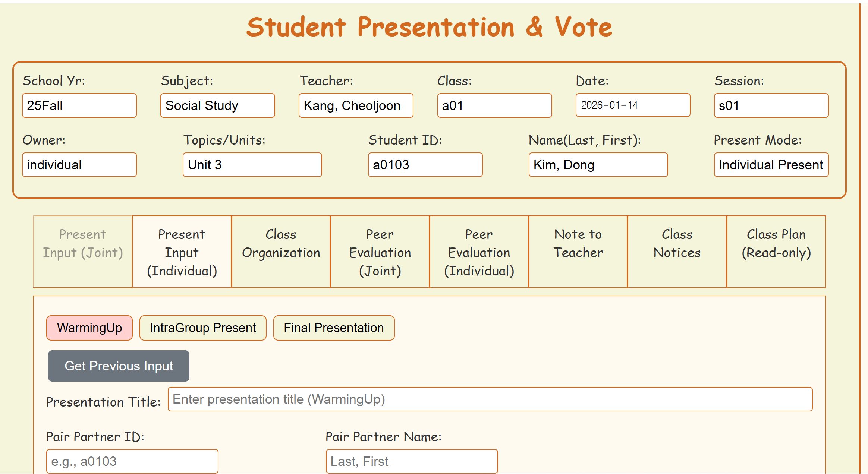868x474 pixels.
Task: Go to the Note to Teacher tab
Action: [578, 252]
